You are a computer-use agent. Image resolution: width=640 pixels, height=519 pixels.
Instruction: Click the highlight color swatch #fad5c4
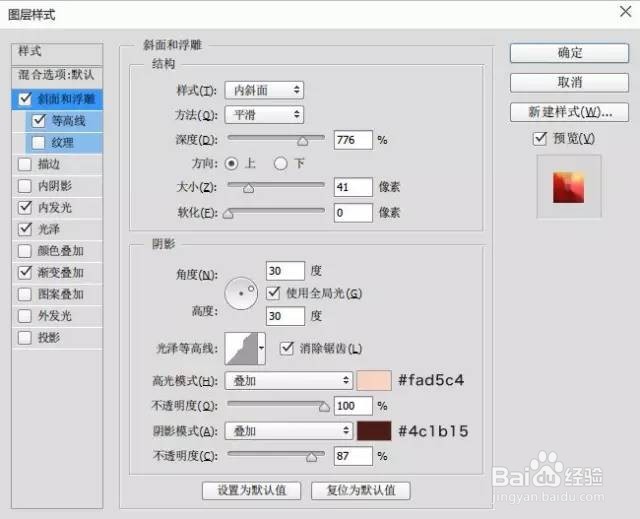(374, 380)
